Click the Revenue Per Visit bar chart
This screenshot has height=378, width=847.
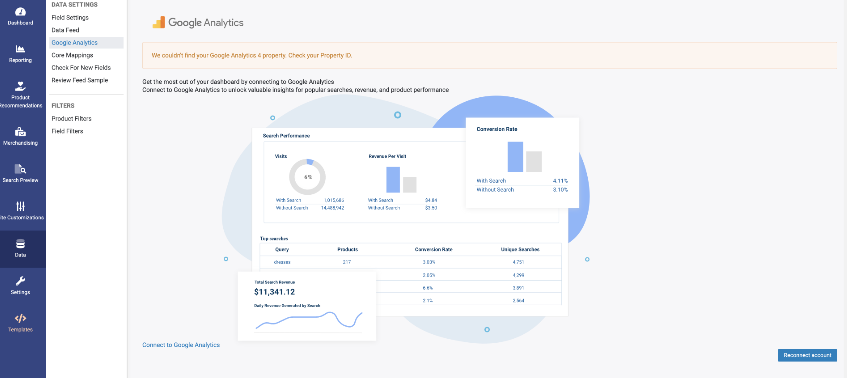click(x=401, y=180)
